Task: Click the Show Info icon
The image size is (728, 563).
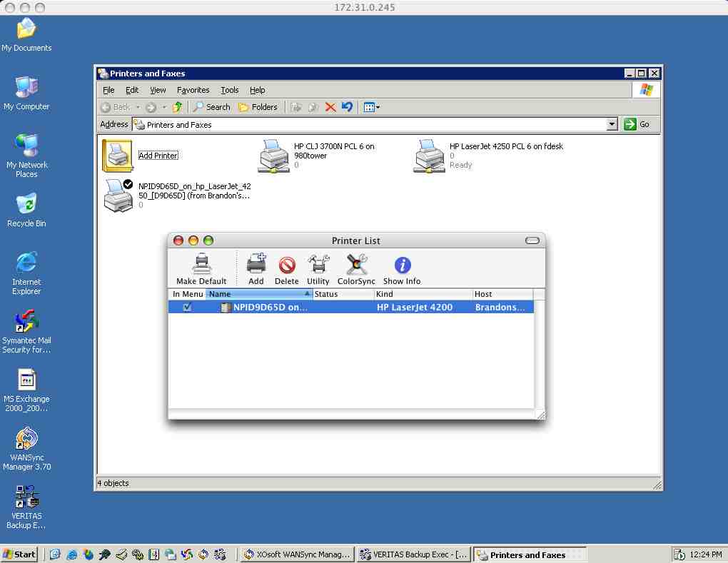Action: [x=402, y=270]
